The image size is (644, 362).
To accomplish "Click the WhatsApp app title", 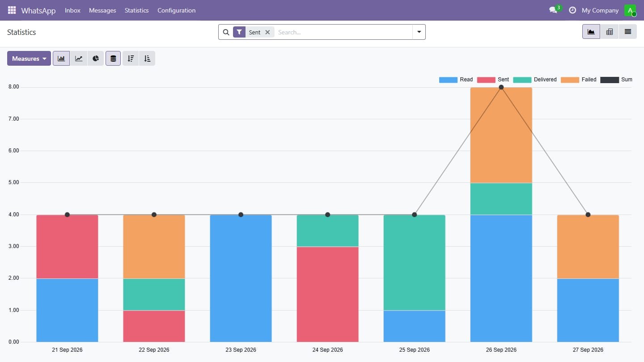I will (x=38, y=10).
